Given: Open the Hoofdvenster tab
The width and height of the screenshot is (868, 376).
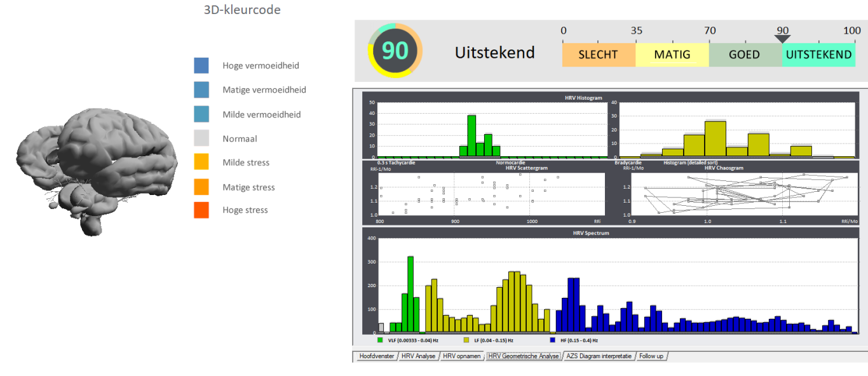Looking at the screenshot, I should click(x=376, y=356).
